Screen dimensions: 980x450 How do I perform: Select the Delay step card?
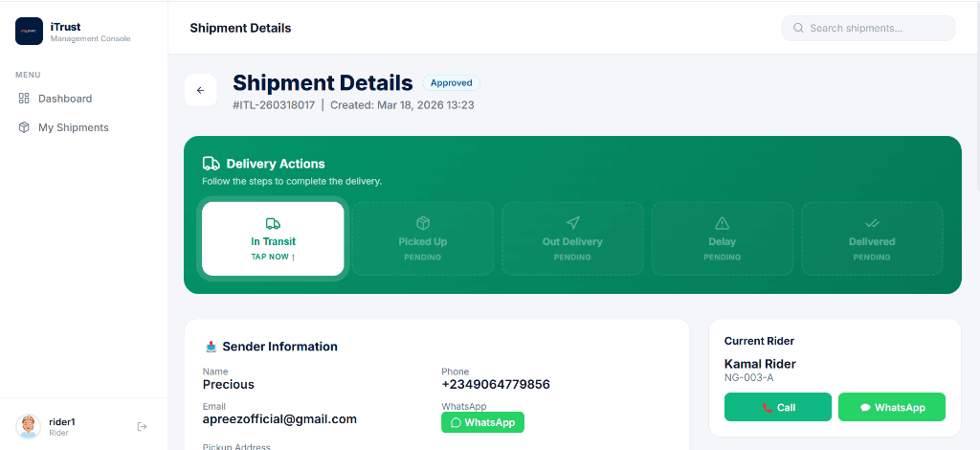click(723, 238)
